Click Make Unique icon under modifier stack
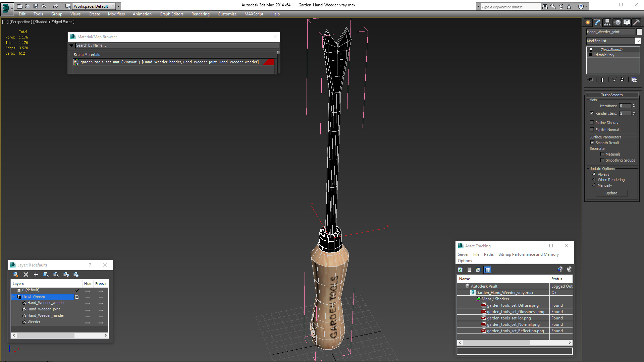 [614, 80]
